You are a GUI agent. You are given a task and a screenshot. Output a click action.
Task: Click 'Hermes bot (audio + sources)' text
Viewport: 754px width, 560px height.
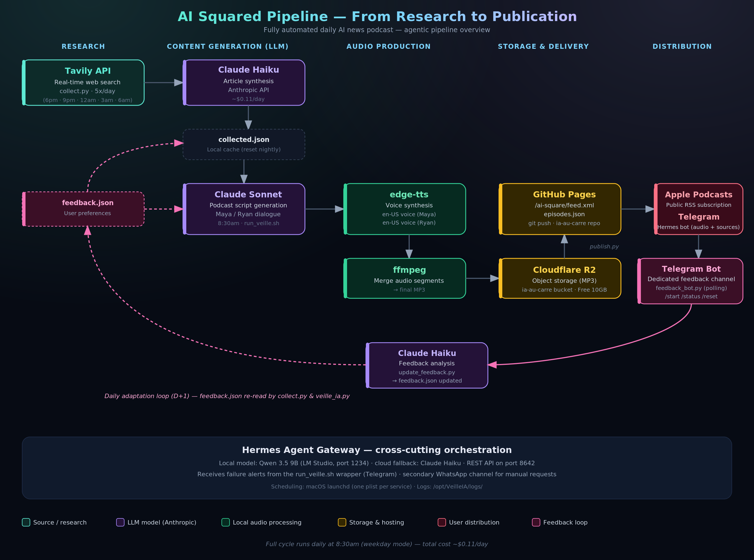click(x=699, y=227)
